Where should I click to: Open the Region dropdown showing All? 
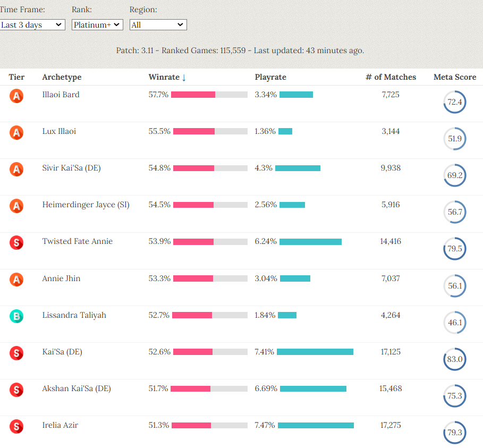(158, 24)
